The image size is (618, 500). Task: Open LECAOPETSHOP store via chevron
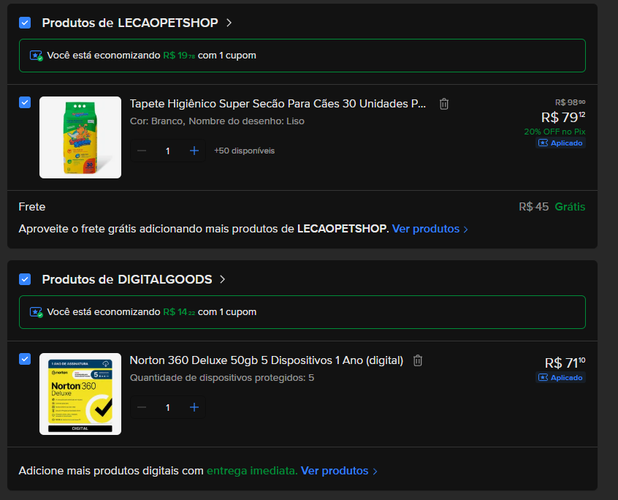(229, 23)
